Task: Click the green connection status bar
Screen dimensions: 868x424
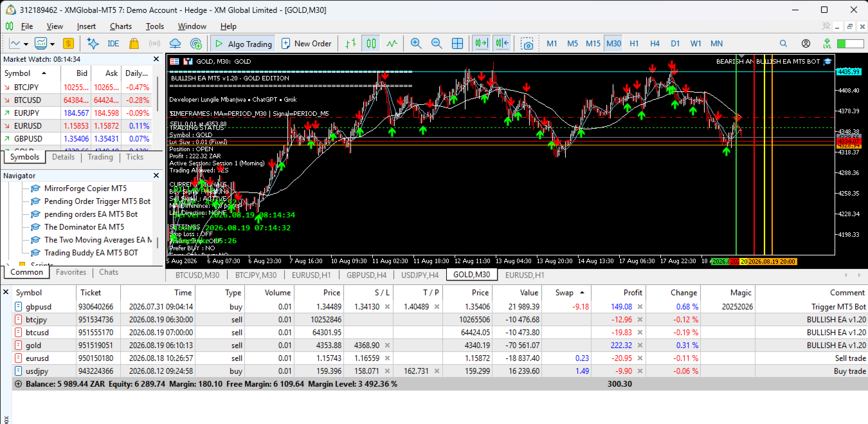Action: [851, 44]
